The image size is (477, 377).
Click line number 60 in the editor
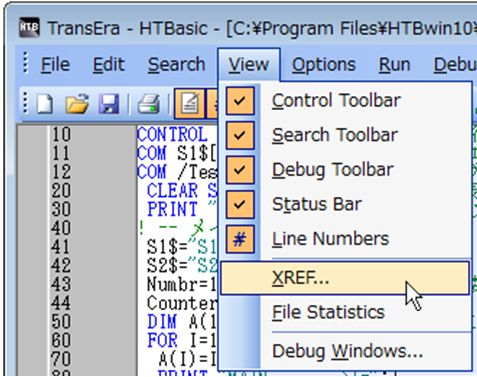pos(61,340)
